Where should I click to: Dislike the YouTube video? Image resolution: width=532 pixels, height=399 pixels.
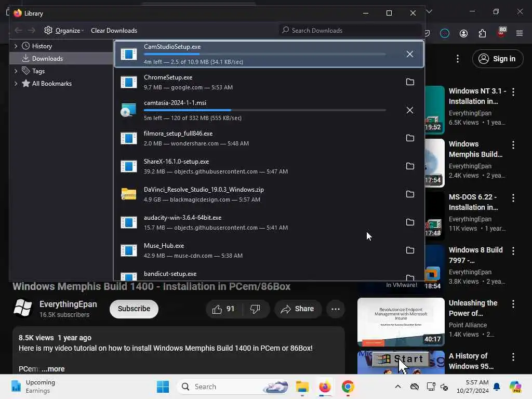click(255, 309)
